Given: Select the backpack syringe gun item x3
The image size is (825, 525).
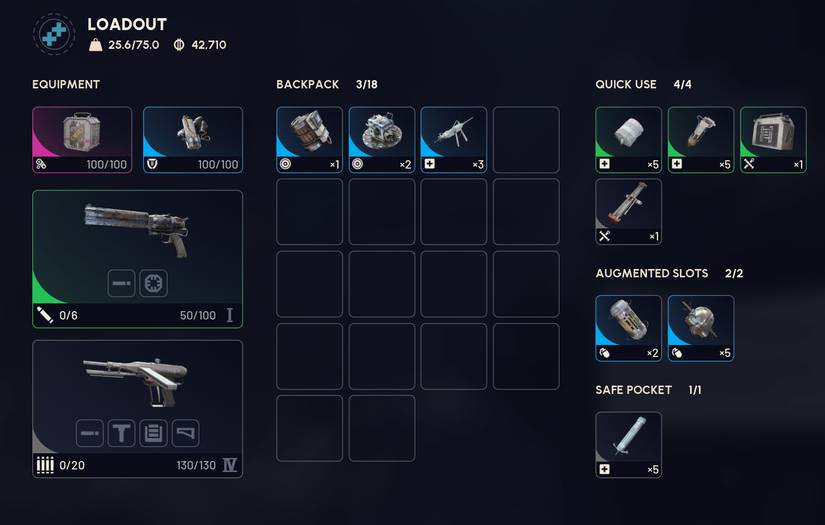Looking at the screenshot, I should tap(454, 140).
